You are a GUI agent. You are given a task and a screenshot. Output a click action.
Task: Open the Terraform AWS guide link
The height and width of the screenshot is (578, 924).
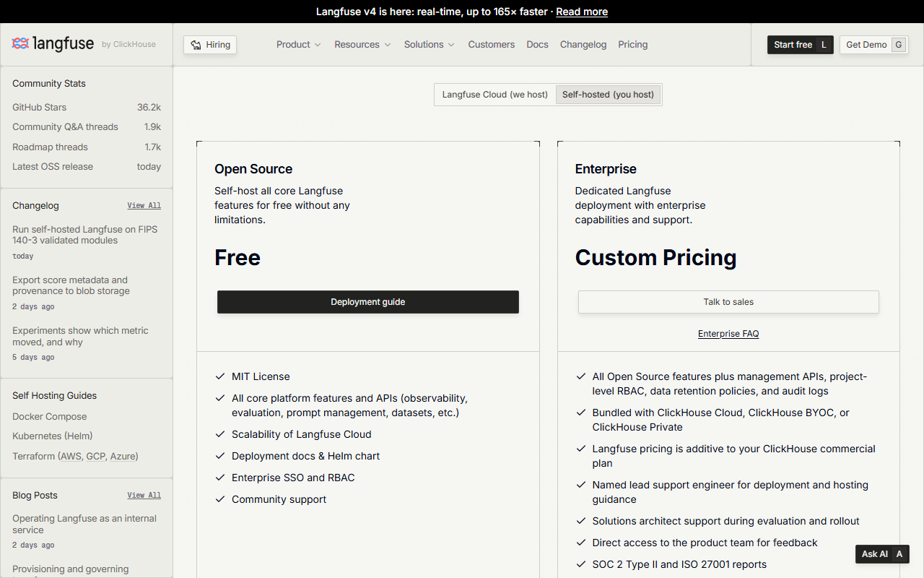click(71, 457)
